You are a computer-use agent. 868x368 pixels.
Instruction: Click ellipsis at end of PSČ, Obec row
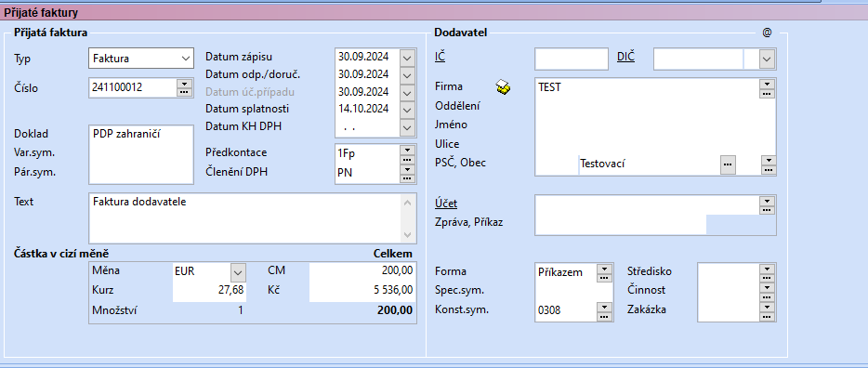coord(769,169)
